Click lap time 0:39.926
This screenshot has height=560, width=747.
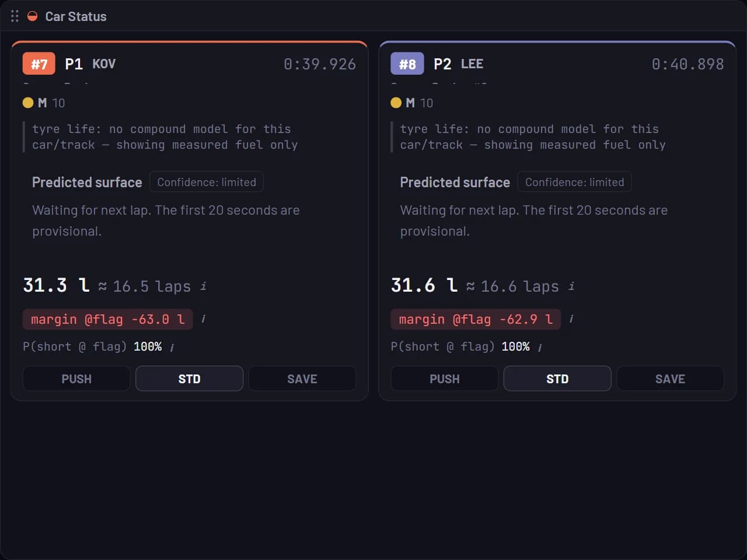[320, 64]
